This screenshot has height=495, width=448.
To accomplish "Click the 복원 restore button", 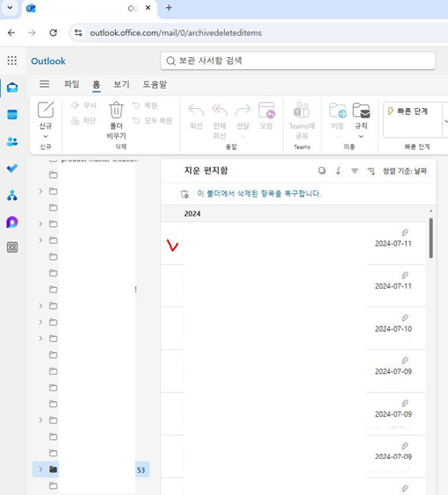I will click(145, 105).
